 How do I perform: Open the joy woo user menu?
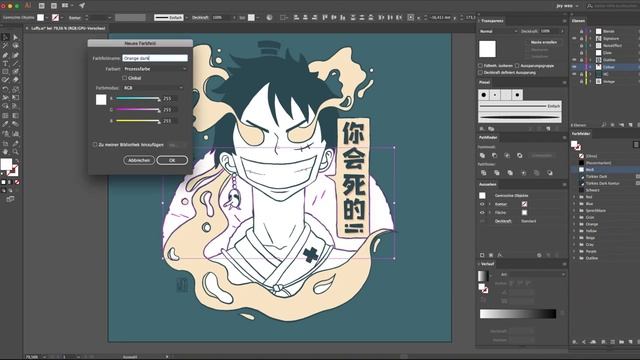(567, 6)
